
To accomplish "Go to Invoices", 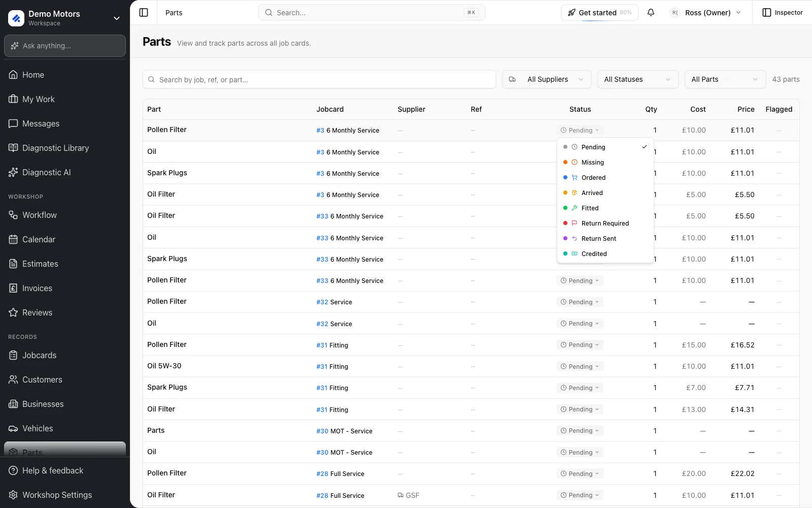I will pyautogui.click(x=65, y=288).
